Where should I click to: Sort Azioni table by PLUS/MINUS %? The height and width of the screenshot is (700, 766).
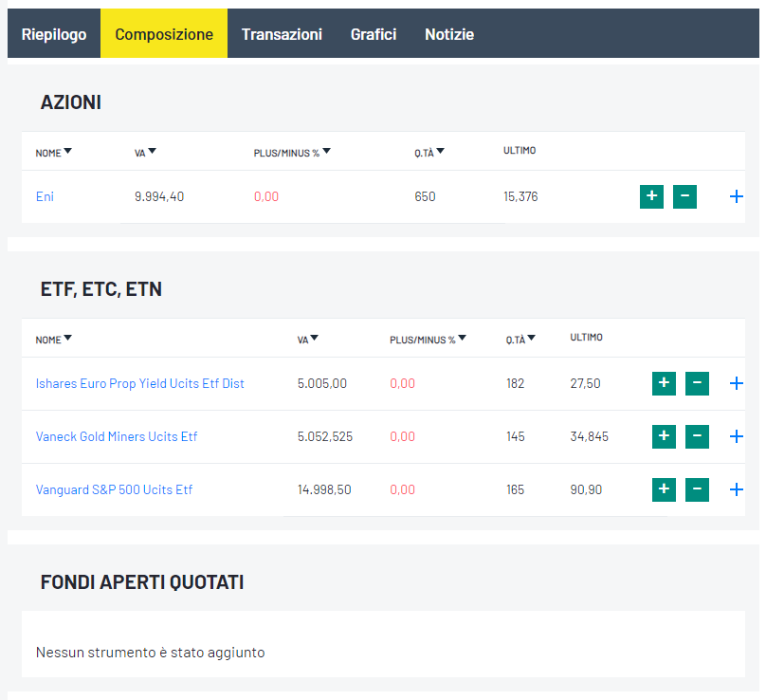pos(292,153)
